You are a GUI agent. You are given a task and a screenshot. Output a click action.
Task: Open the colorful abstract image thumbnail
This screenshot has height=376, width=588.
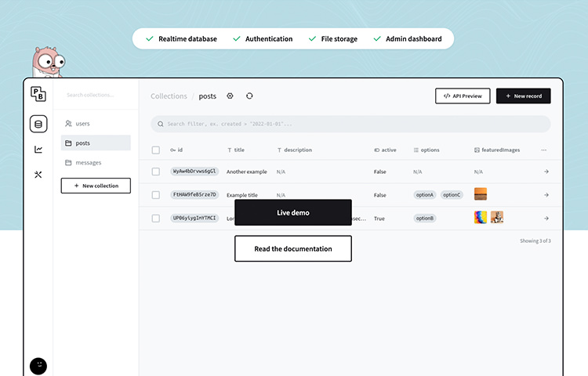(x=481, y=217)
